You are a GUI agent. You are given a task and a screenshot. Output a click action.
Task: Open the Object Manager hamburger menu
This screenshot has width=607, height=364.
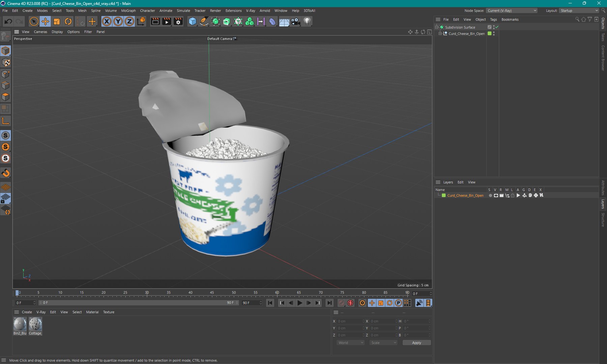438,20
